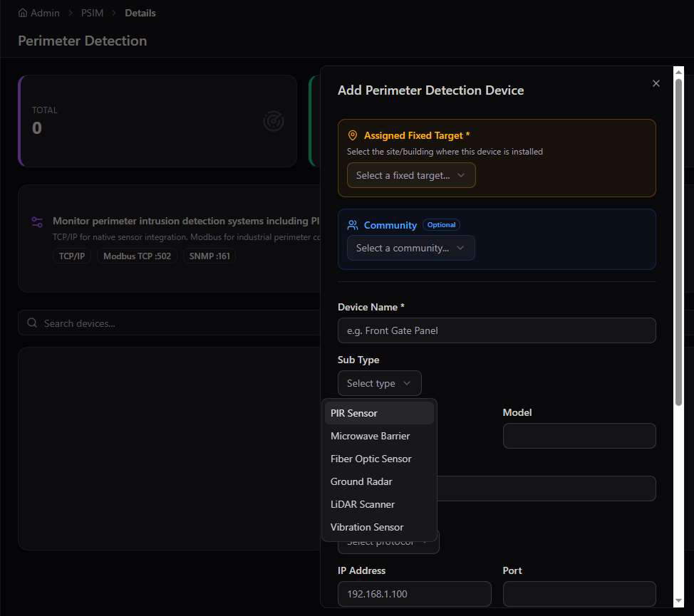694x616 pixels.
Task: Click the magnifier icon in Search devices
Action: pos(32,323)
